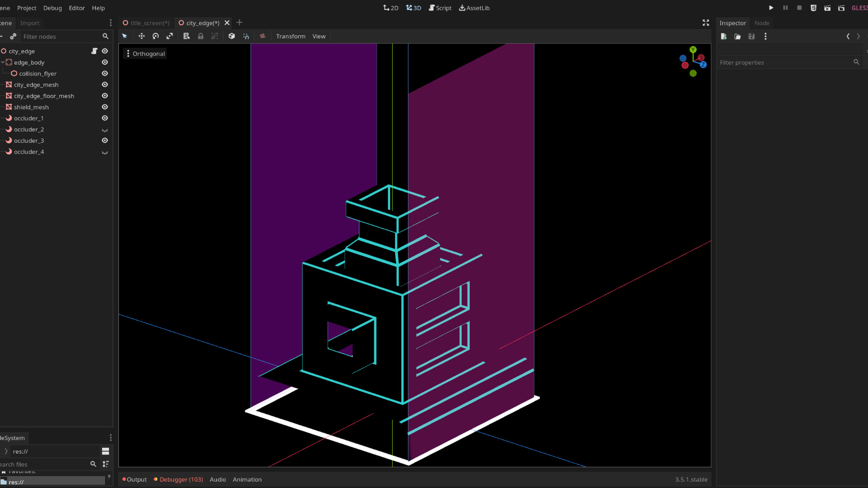The image size is (868, 488).
Task: Select the Move tool in the 3D toolbar
Action: pyautogui.click(x=142, y=36)
